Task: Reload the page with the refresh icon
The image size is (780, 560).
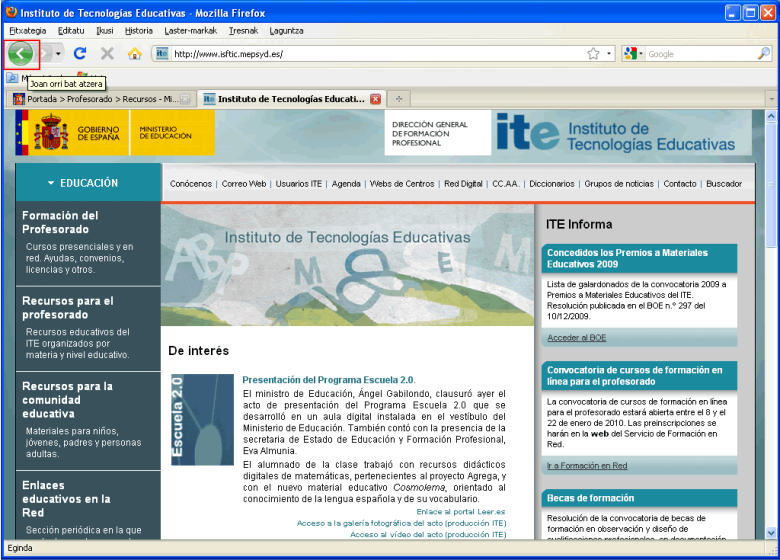Action: tap(80, 53)
